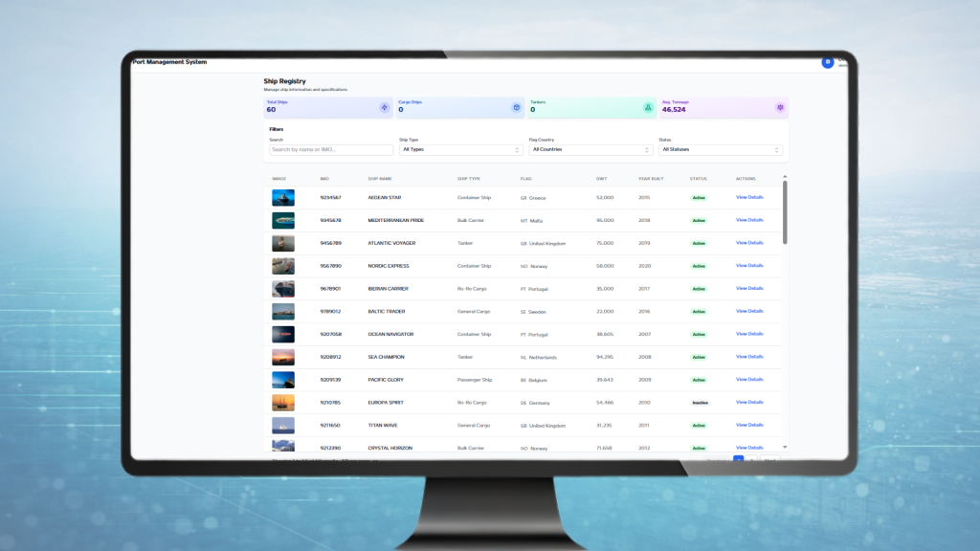
Task: Open the Ship Type 'All Types' dropdown
Action: [460, 150]
